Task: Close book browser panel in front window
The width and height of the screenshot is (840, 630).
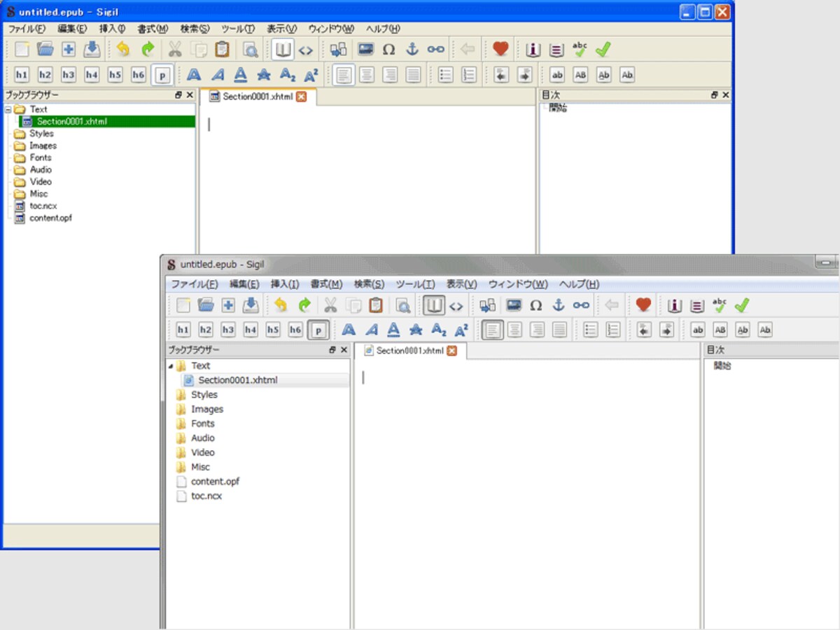Action: [344, 350]
